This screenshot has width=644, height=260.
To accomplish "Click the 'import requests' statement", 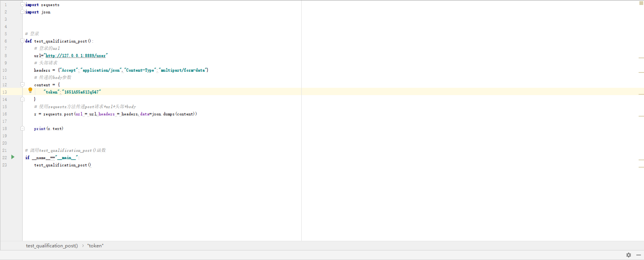I will pyautogui.click(x=42, y=5).
